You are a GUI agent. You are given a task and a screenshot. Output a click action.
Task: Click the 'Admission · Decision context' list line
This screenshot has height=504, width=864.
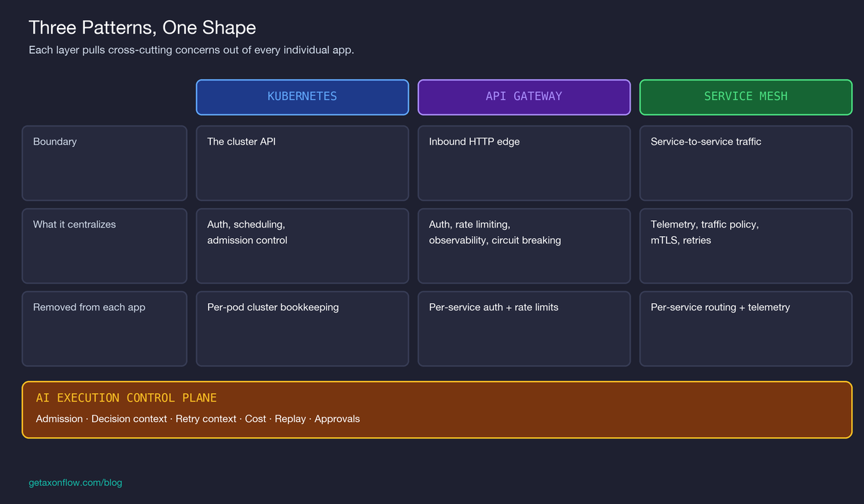[x=198, y=419]
